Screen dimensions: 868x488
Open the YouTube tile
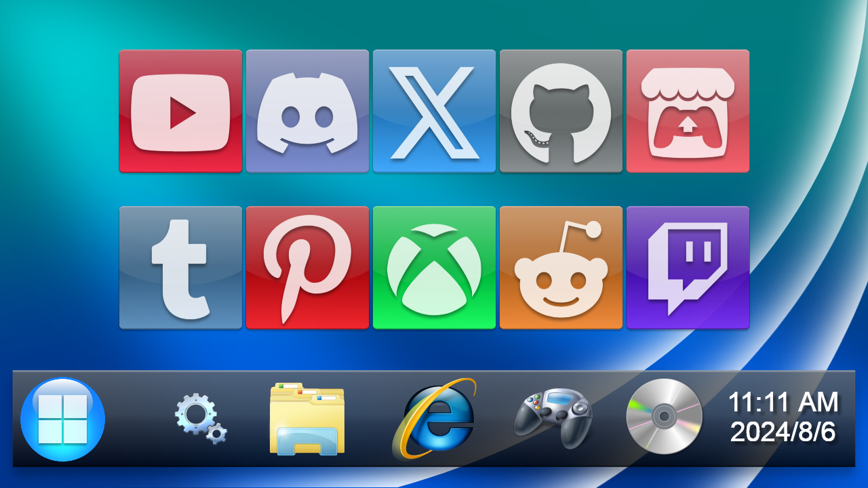coord(180,111)
